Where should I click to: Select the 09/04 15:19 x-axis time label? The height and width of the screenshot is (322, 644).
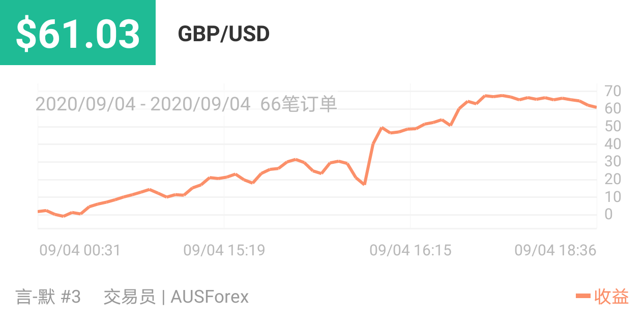pos(224,250)
